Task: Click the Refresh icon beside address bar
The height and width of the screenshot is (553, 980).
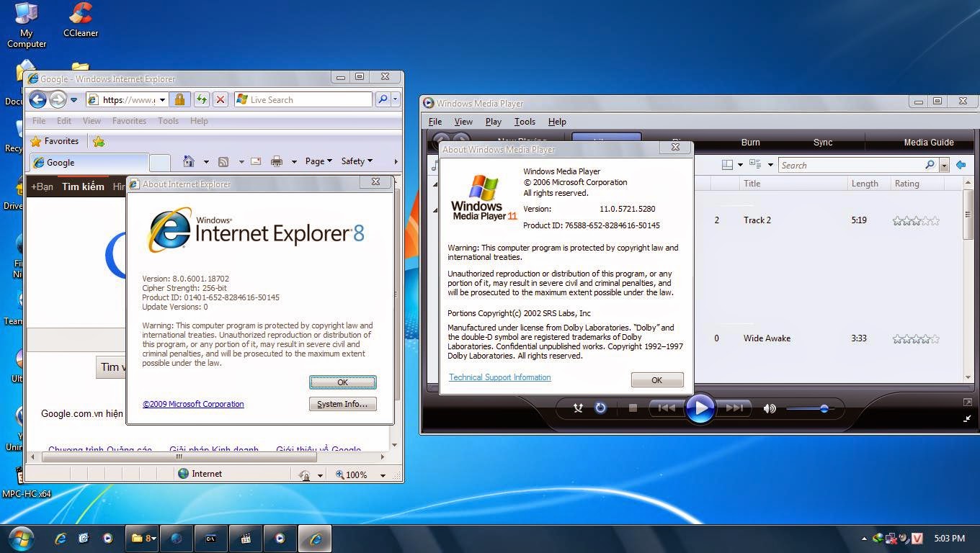Action: tap(201, 99)
